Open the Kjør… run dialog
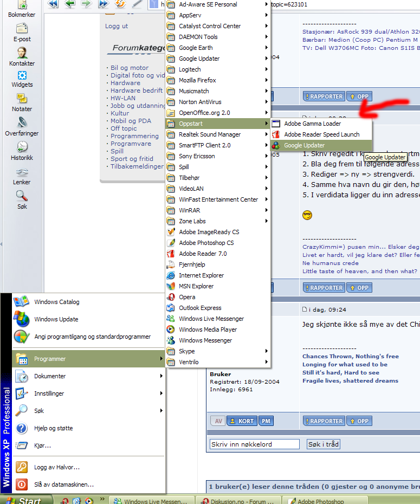Image resolution: width=420 pixels, height=504 pixels. (88, 445)
